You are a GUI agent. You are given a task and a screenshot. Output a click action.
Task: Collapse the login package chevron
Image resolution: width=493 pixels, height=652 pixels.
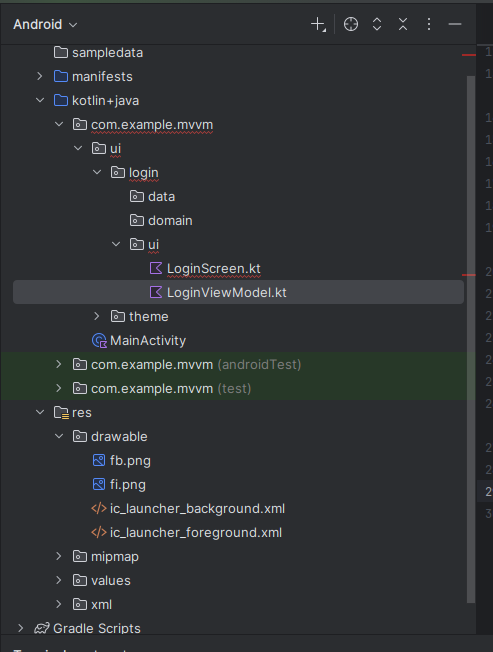pyautogui.click(x=97, y=172)
